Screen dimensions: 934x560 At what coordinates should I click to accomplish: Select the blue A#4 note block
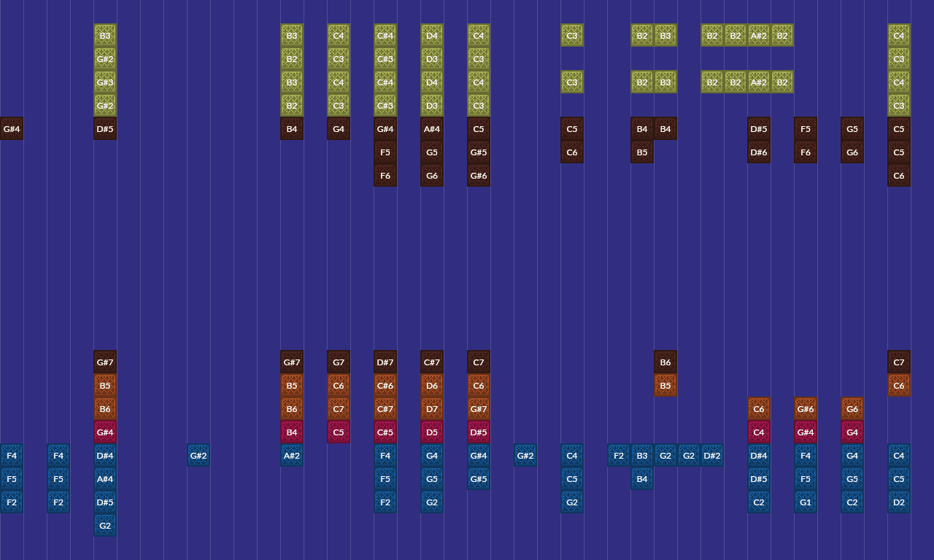(x=105, y=479)
